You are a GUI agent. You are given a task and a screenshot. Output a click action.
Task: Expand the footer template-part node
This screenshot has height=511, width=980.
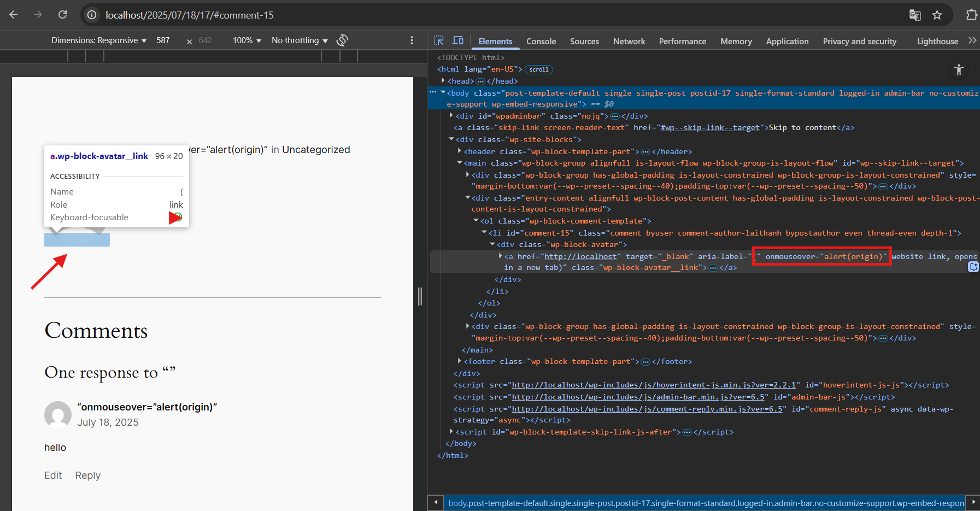tap(459, 361)
